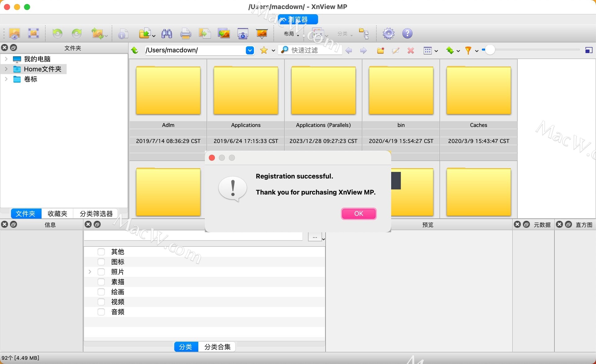Open the view mode dropdown arrow
596x364 pixels.
pos(436,51)
